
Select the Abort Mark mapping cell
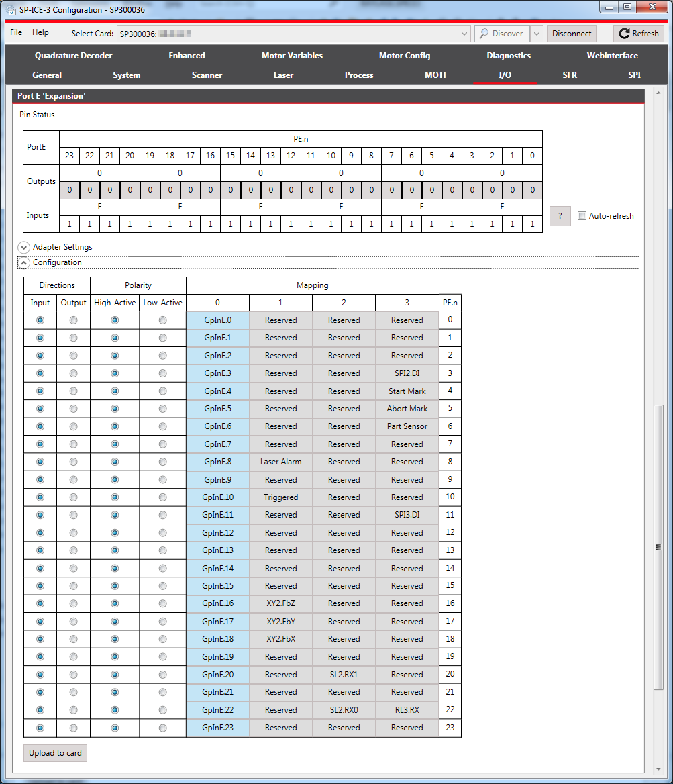407,409
